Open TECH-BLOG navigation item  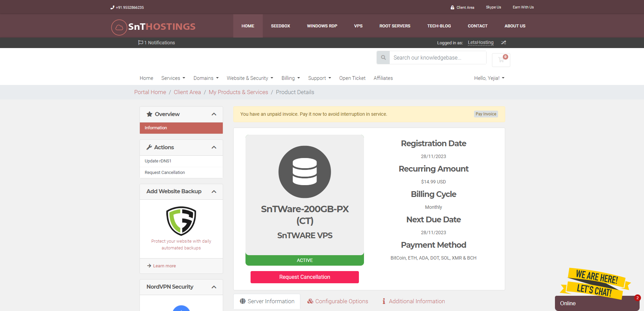(x=439, y=26)
